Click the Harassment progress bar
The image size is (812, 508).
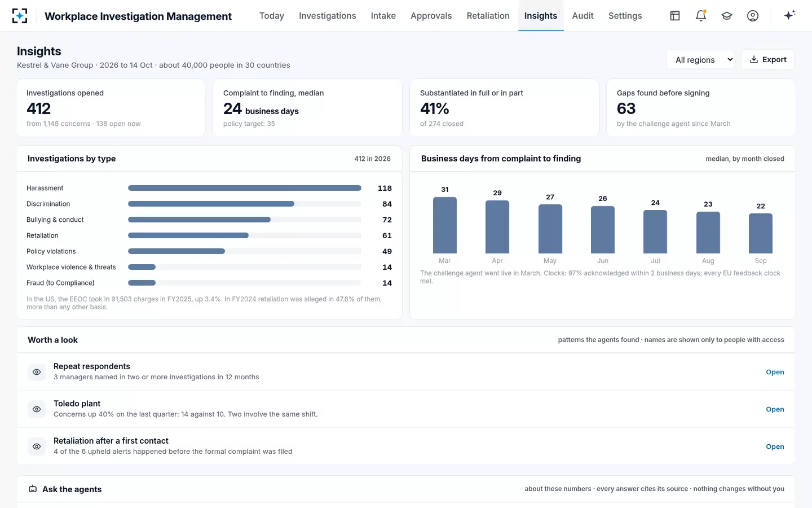(245, 188)
